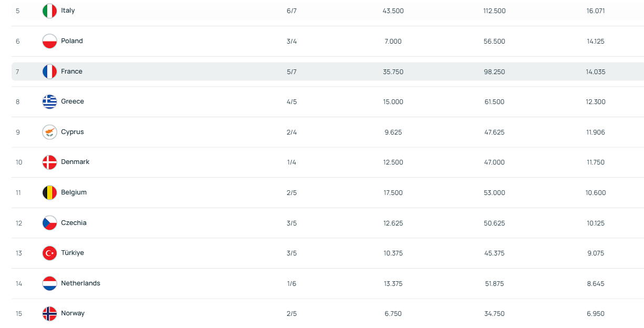
Task: Click the Greece flag icon
Action: click(x=49, y=102)
